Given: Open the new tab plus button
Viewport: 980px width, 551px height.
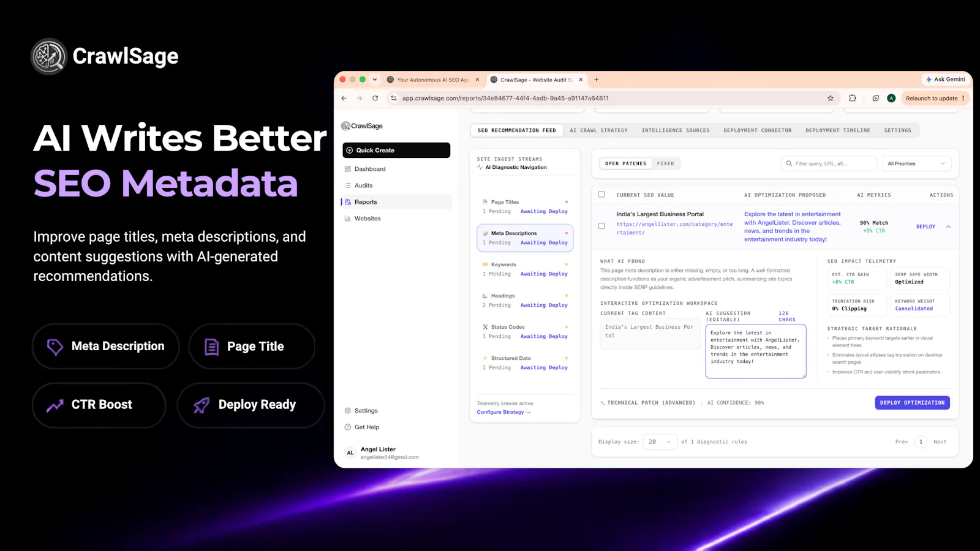Looking at the screenshot, I should click(x=597, y=80).
